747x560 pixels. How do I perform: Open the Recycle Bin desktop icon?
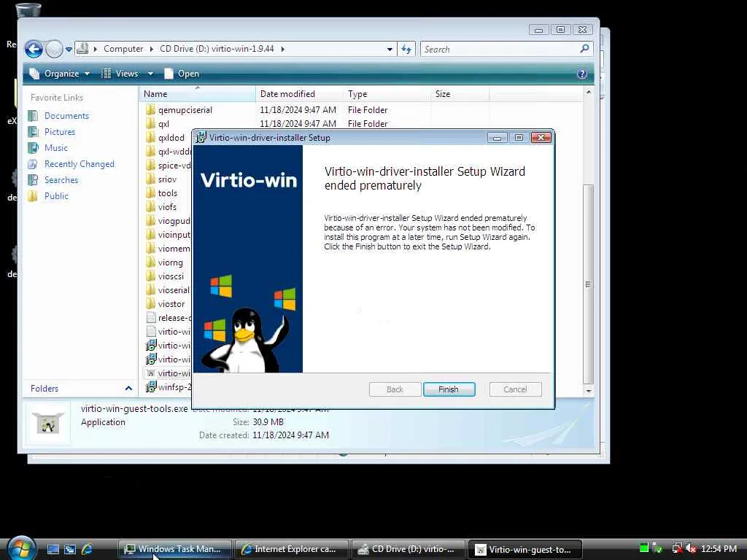(28, 10)
